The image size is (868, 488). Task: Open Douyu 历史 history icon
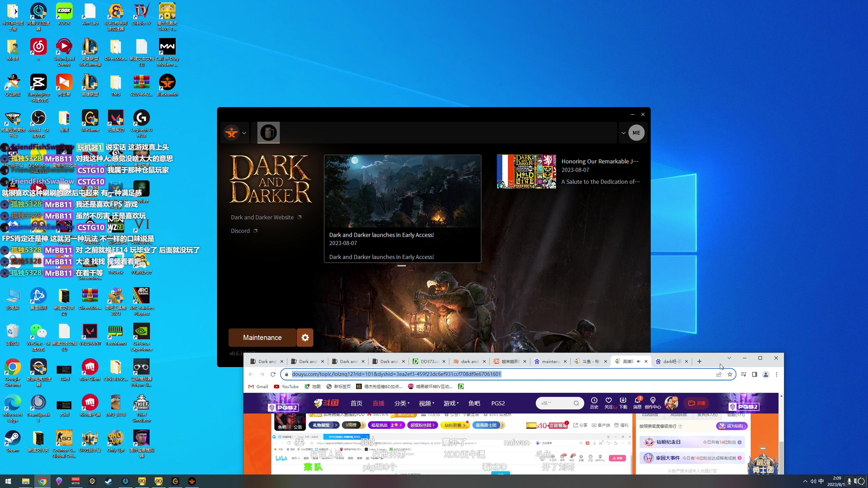pos(594,403)
